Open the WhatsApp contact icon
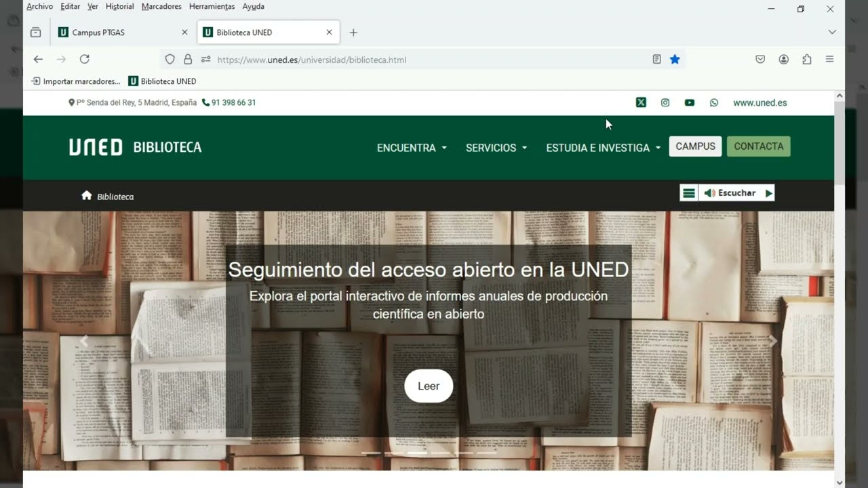The image size is (868, 488). pyautogui.click(x=714, y=103)
